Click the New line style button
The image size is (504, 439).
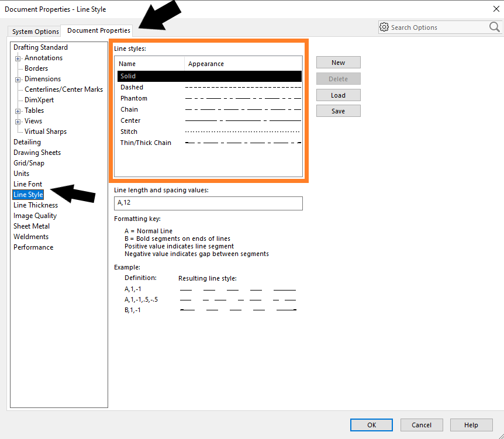point(338,63)
